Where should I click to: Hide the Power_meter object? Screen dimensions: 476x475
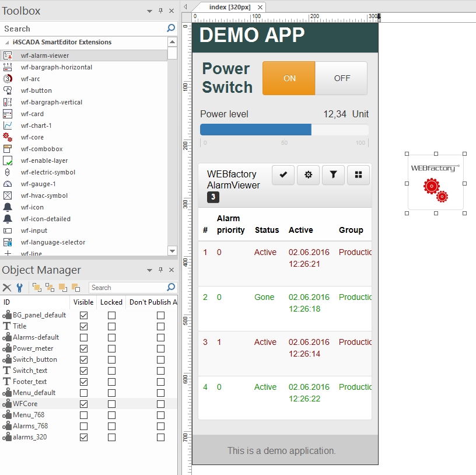[x=84, y=348]
